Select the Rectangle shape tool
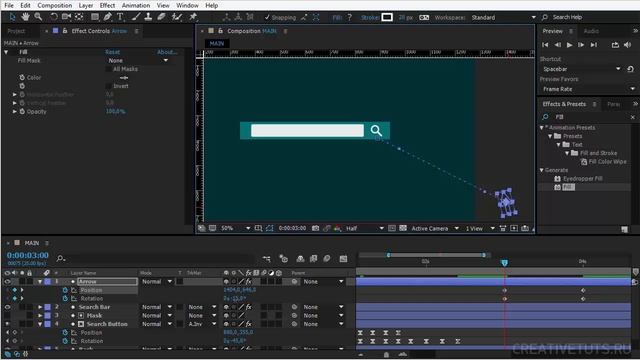This screenshot has height=360, width=640. pos(95,17)
